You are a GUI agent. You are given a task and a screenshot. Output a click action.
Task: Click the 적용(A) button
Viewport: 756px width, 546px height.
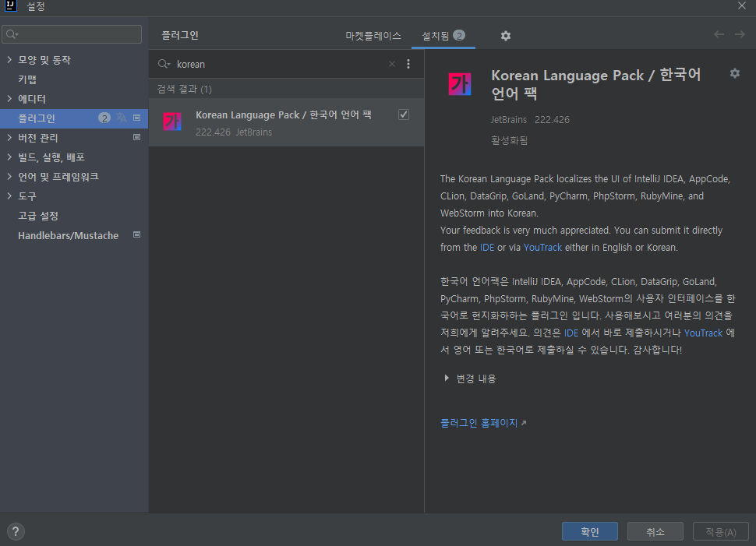(x=721, y=531)
